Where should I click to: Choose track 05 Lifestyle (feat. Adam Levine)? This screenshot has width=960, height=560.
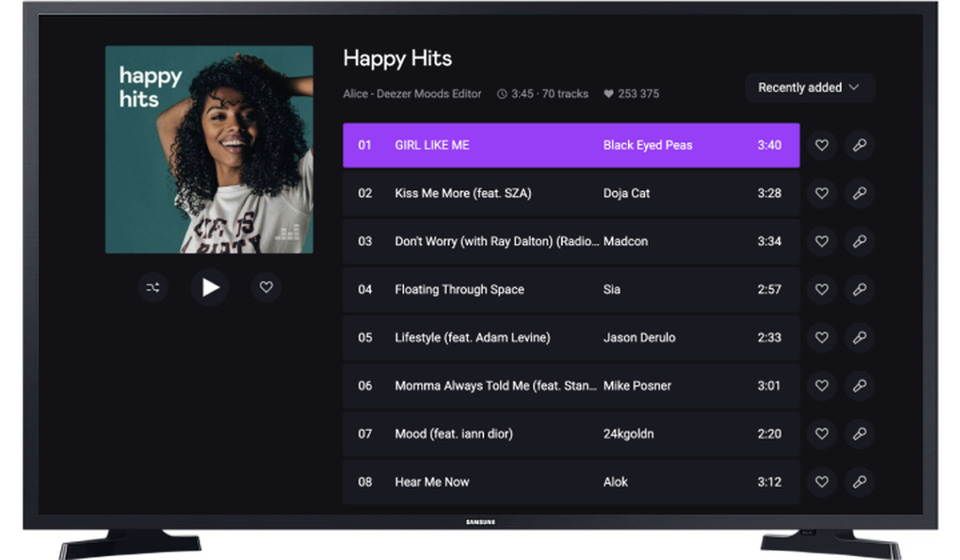click(571, 338)
